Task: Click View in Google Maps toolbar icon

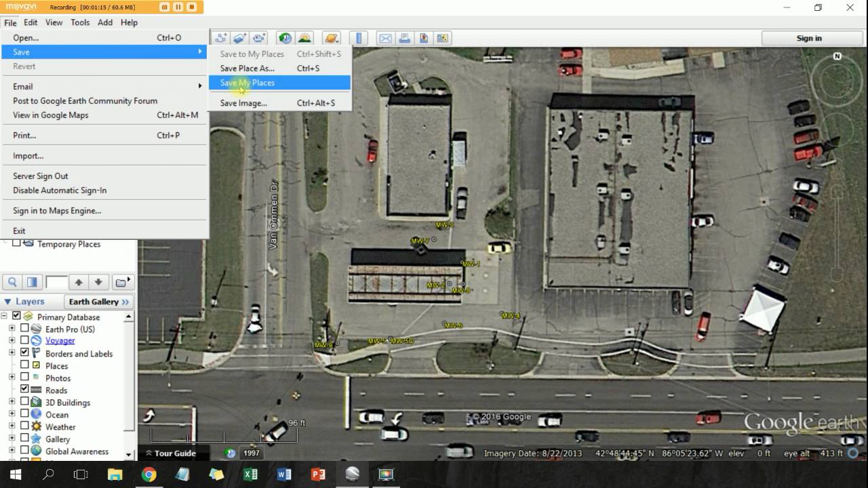Action: 443,38
